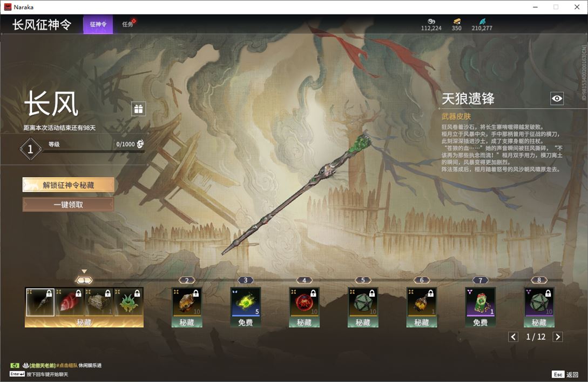This screenshot has width=588, height=382.
Task: Click level marker 2 on the reward track
Action: [x=187, y=280]
